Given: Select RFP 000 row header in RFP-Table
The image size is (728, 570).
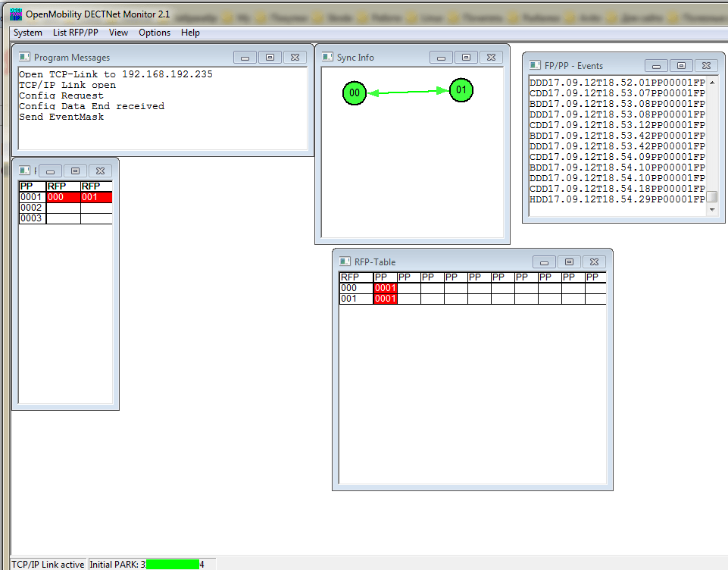Looking at the screenshot, I should click(x=356, y=288).
